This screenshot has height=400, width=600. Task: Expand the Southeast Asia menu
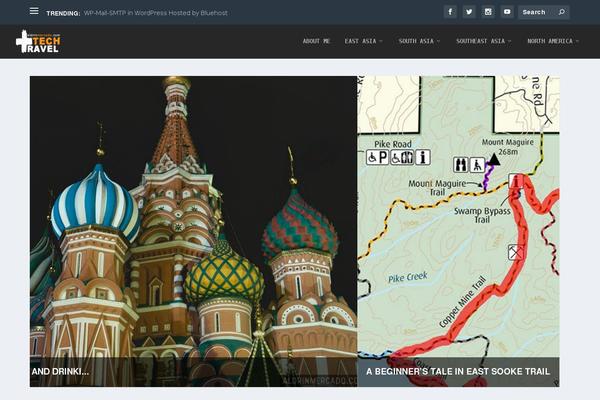(483, 41)
